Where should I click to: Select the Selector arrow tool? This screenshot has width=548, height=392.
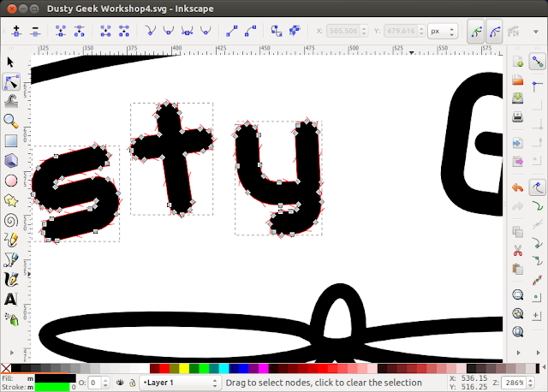tap(10, 62)
